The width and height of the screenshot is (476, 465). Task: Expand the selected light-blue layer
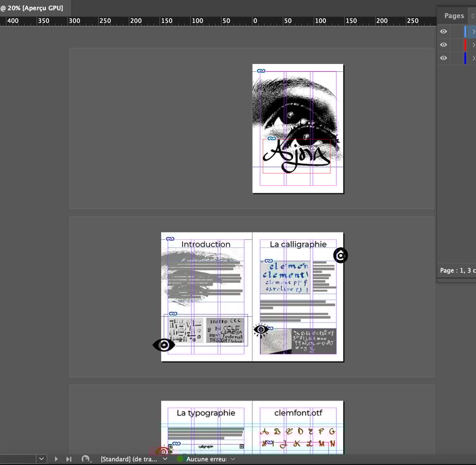point(473,32)
